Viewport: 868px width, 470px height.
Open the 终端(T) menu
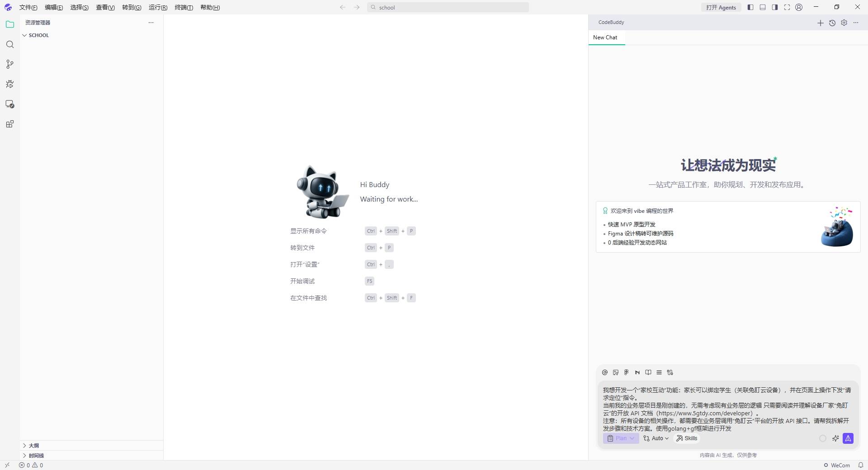point(184,7)
